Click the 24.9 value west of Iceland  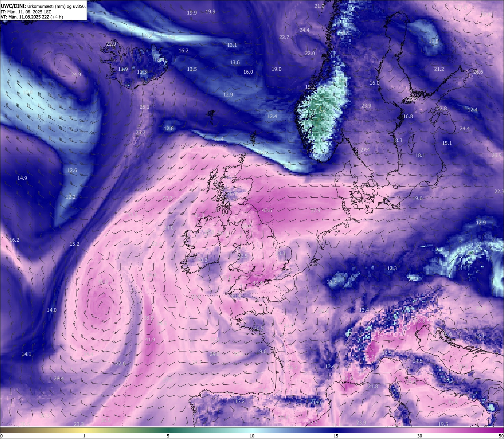(76, 75)
